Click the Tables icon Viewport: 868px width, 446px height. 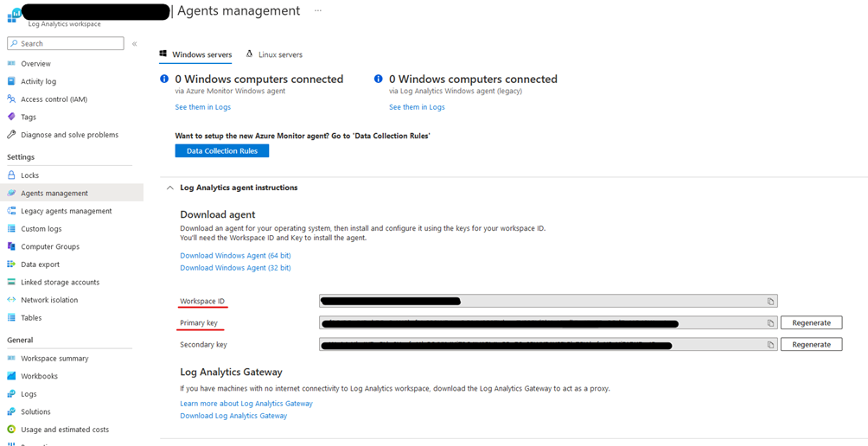click(x=11, y=317)
